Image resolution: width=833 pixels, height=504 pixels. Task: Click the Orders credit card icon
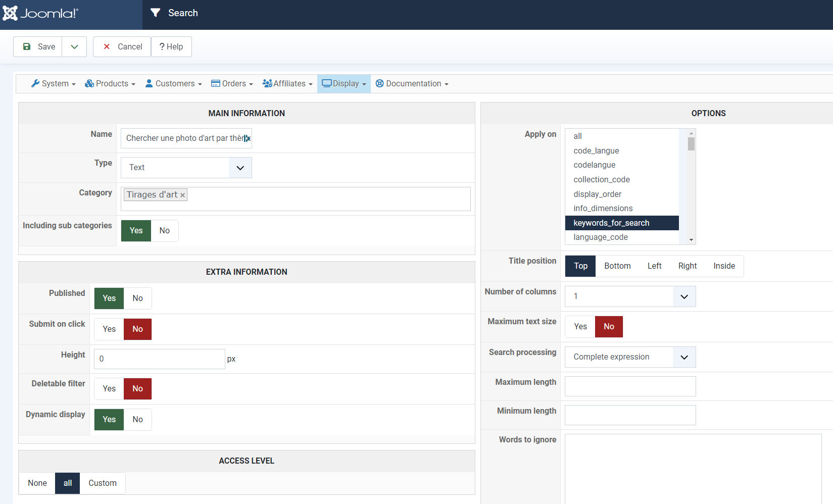[216, 83]
